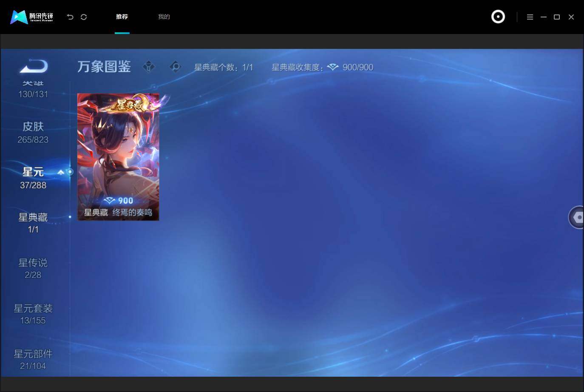The width and height of the screenshot is (584, 392).
Task: Click the 星典藏个数: 1/1 text
Action: click(x=224, y=67)
